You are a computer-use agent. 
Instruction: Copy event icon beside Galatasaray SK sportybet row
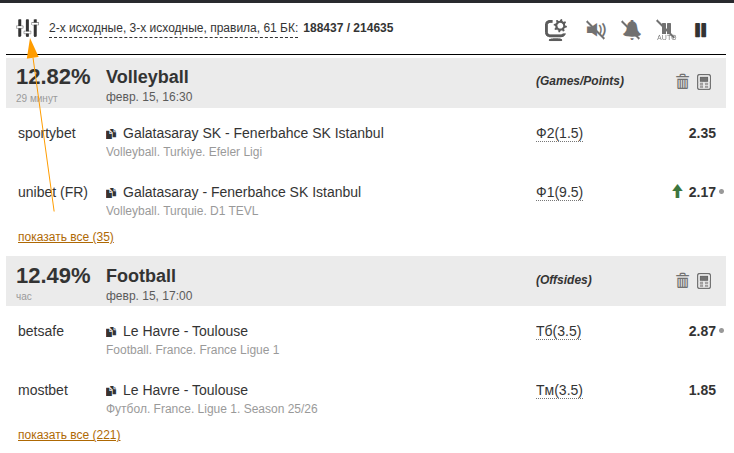(112, 134)
